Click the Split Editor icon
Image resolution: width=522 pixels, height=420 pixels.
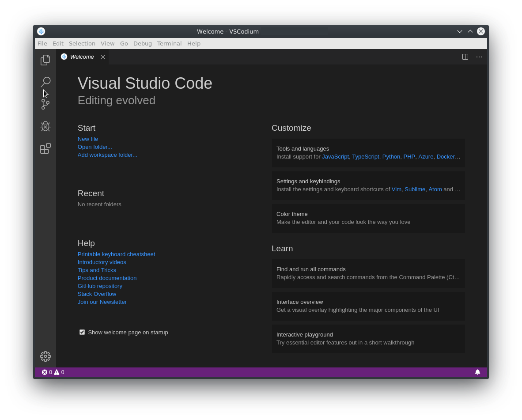[465, 57]
